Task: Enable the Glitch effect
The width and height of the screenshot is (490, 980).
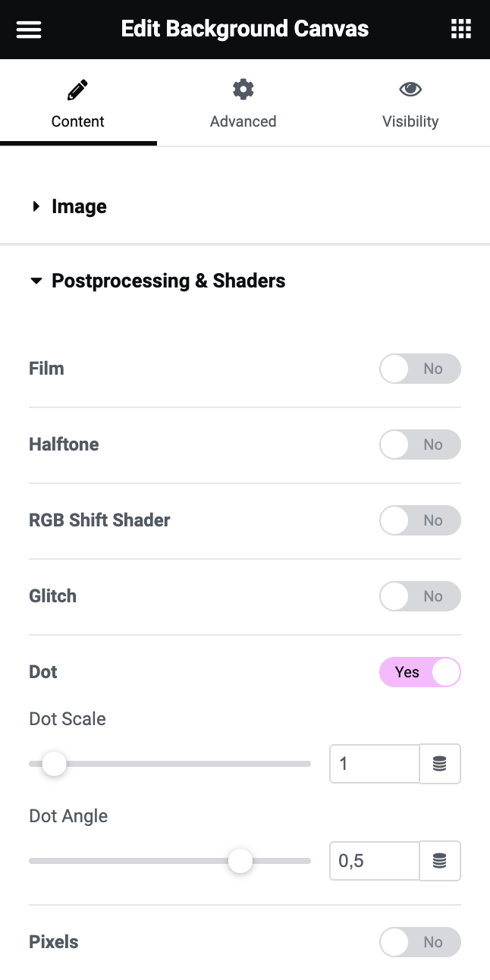Action: pos(420,596)
